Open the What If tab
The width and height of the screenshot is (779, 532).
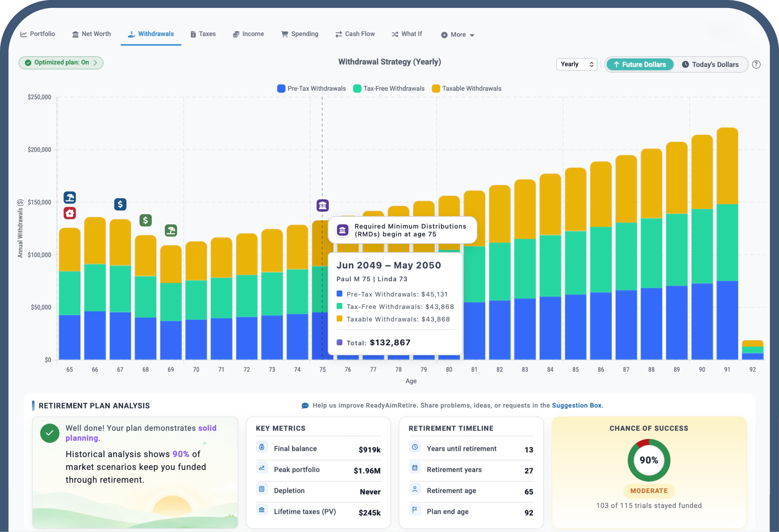click(x=407, y=34)
